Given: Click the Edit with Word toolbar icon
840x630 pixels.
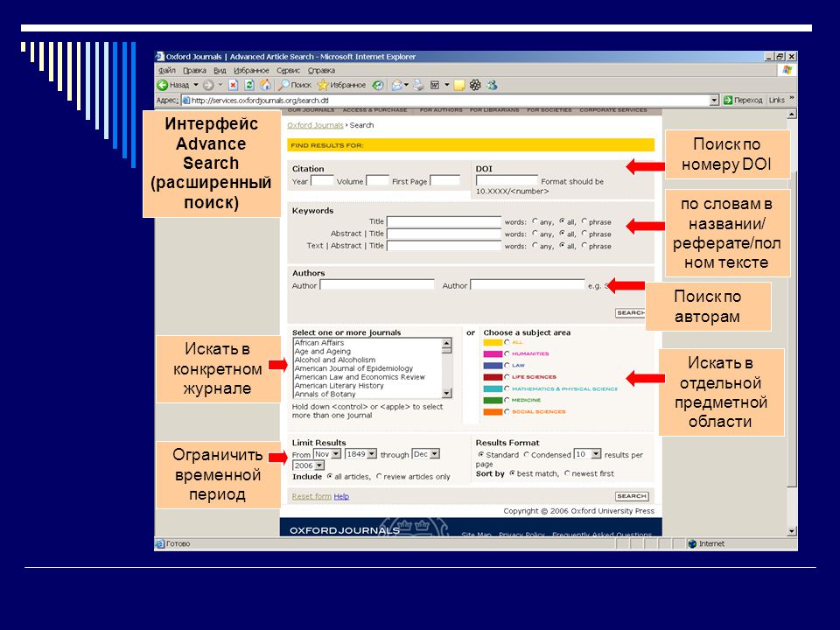Looking at the screenshot, I should [x=435, y=85].
